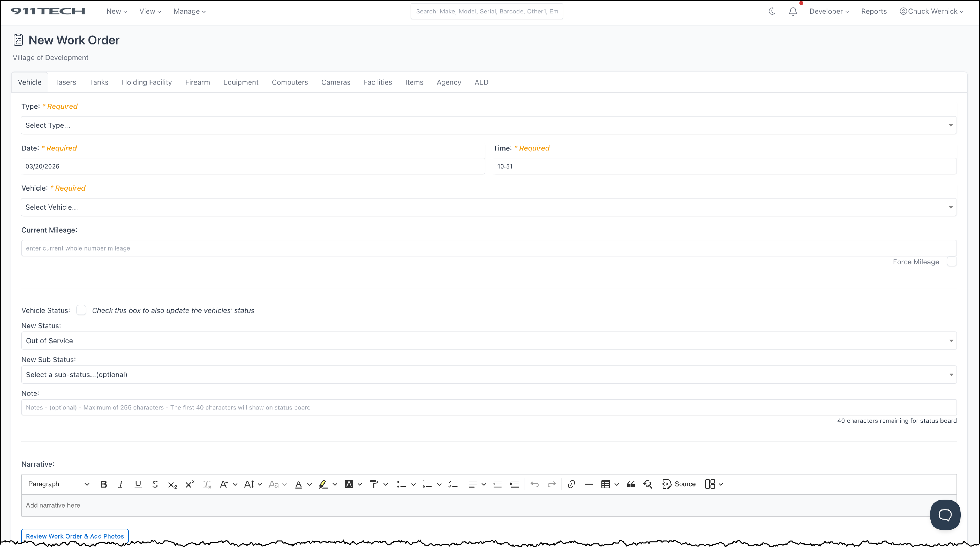
Task: Click the strikethrough icon
Action: point(155,484)
